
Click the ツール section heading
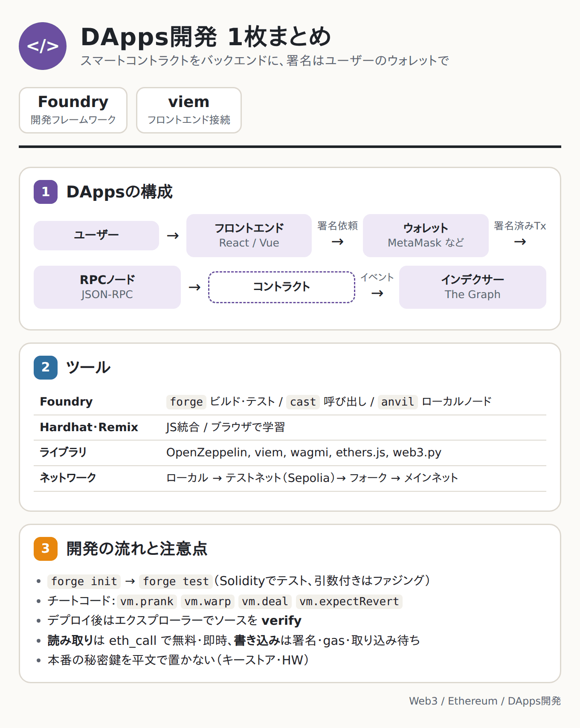pyautogui.click(x=88, y=367)
